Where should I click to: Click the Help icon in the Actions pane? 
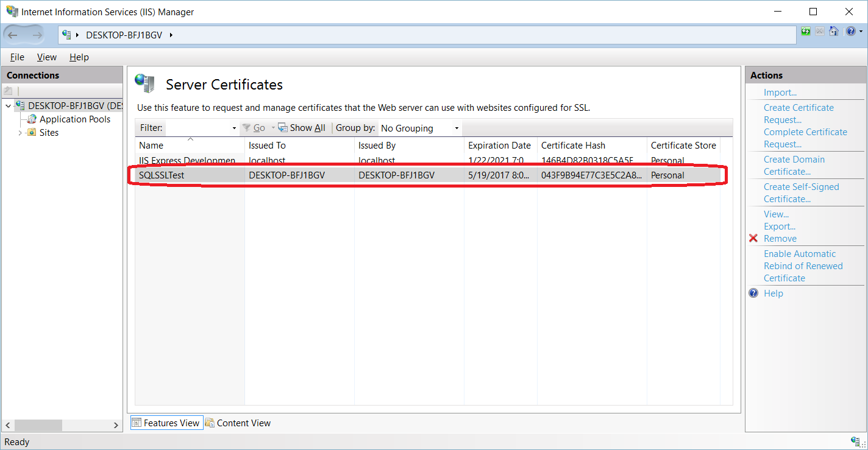coord(753,294)
